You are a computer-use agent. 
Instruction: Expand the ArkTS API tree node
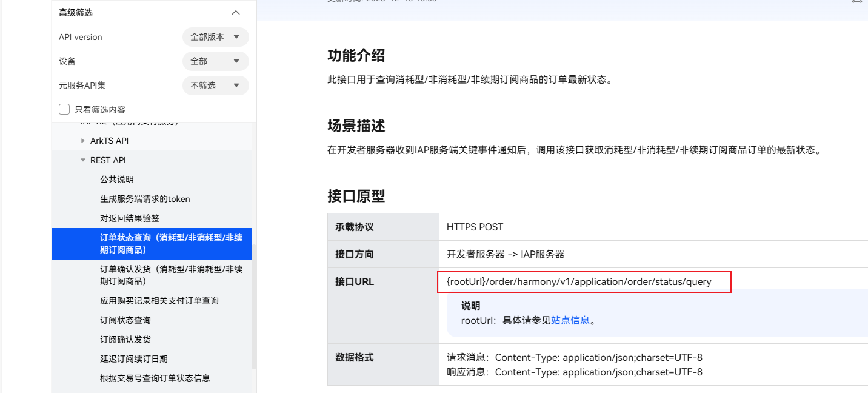83,141
